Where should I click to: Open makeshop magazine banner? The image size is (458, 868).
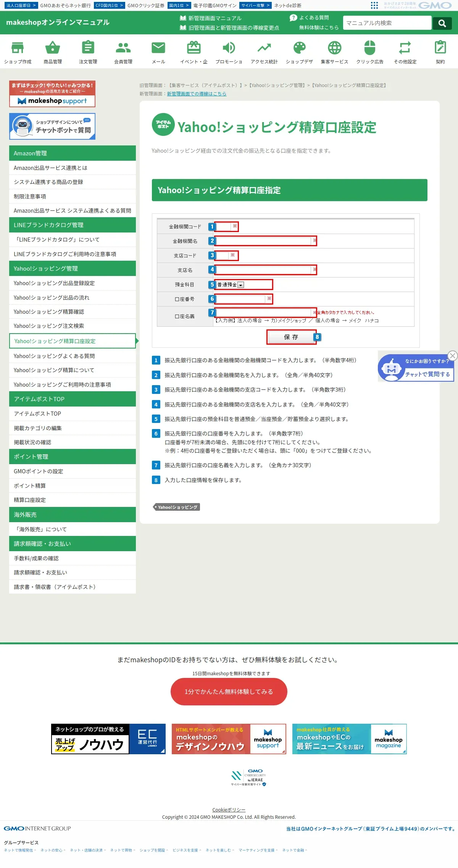pyautogui.click(x=350, y=739)
